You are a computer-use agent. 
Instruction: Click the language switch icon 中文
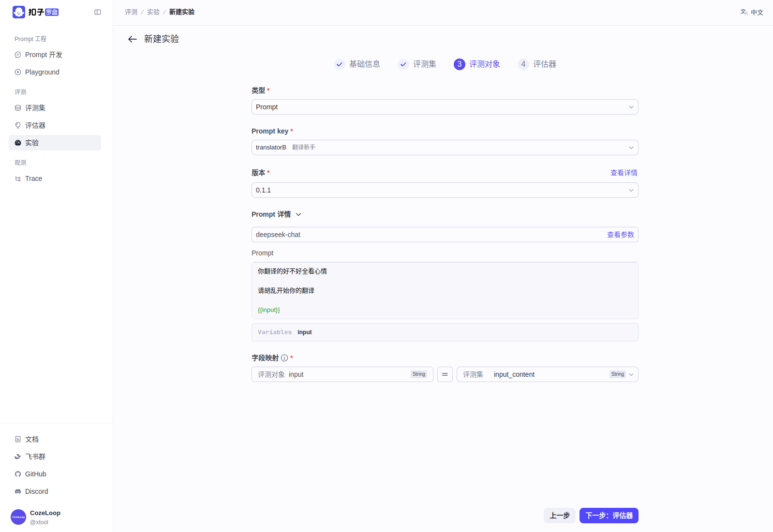(751, 12)
